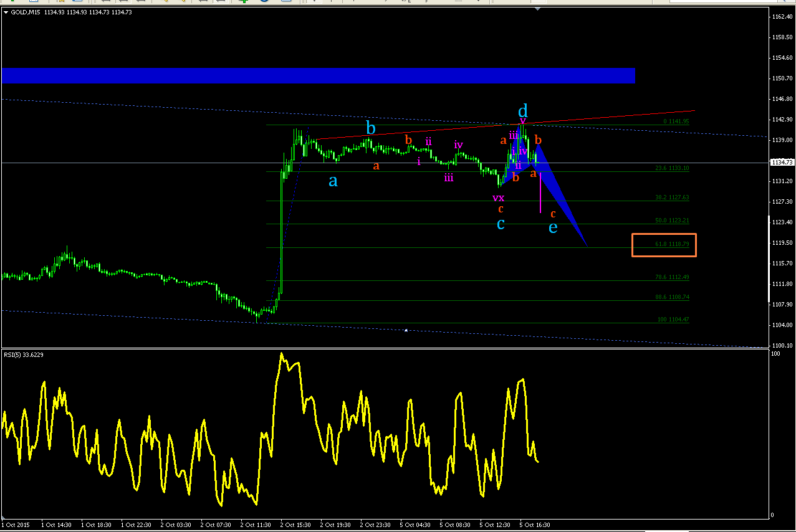
Task: Click the GOLD,M15 symbol dropdown triangle
Action: coord(6,12)
